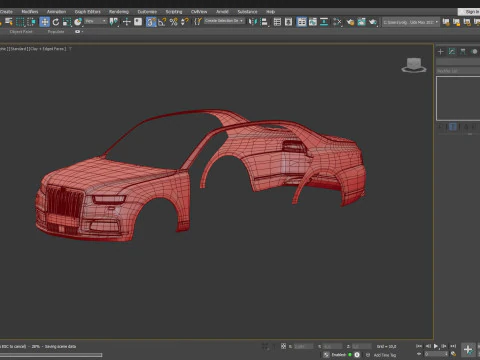This screenshot has height=360, width=480.
Task: Open the Help menu
Action: click(270, 12)
